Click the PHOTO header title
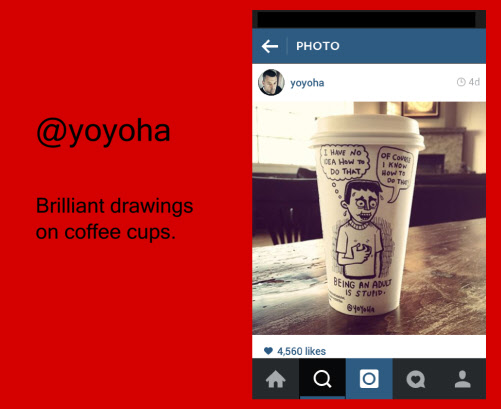 click(x=318, y=46)
